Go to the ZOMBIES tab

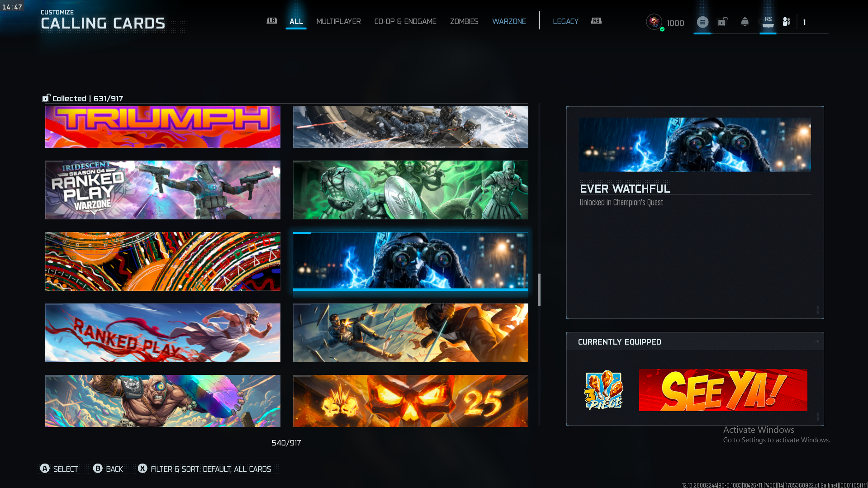coord(464,21)
